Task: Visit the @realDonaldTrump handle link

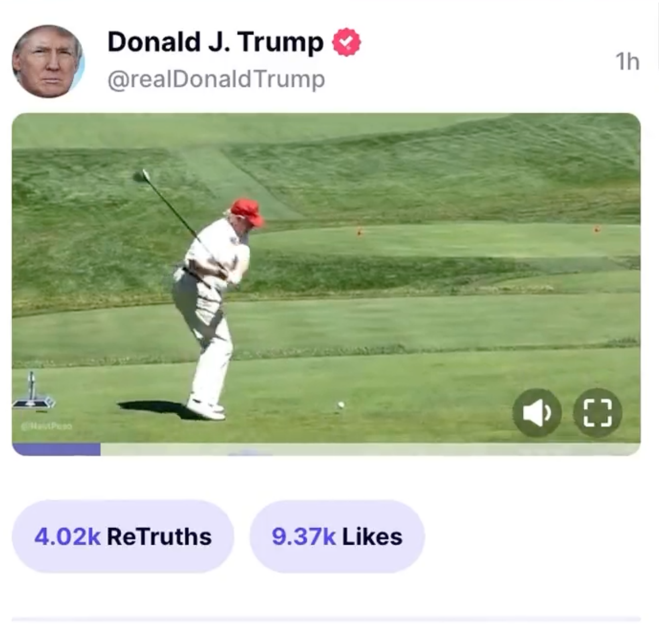Action: [x=216, y=80]
